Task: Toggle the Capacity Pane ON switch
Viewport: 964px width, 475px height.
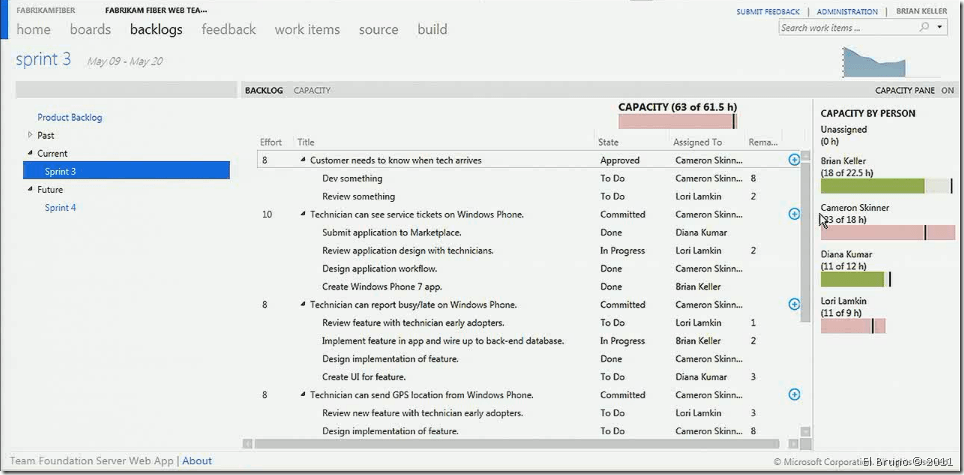Action: 946,90
